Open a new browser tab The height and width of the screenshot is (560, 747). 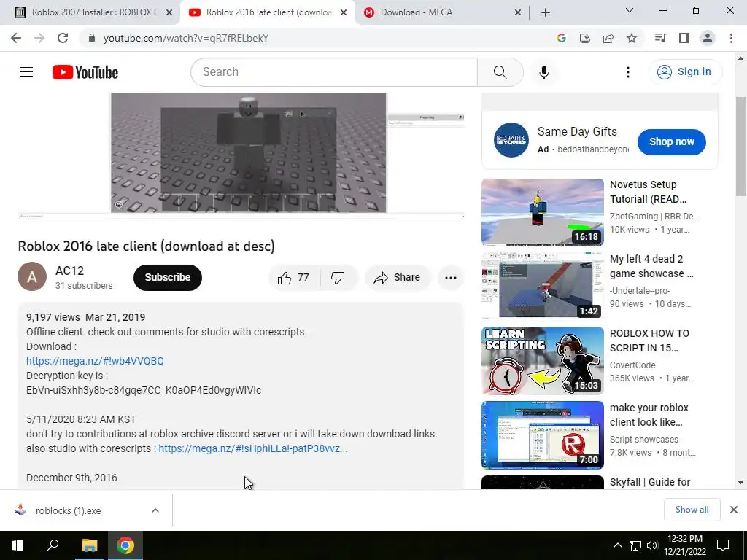tap(546, 12)
